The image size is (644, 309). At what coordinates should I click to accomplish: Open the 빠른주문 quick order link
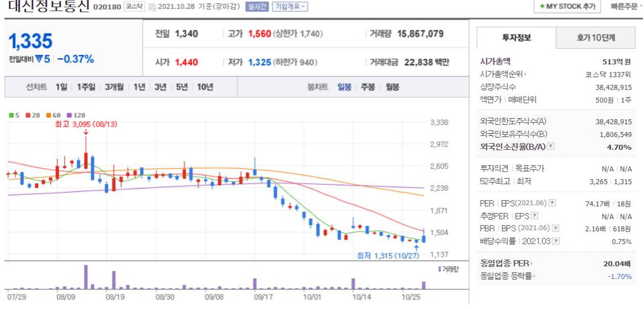(x=624, y=7)
